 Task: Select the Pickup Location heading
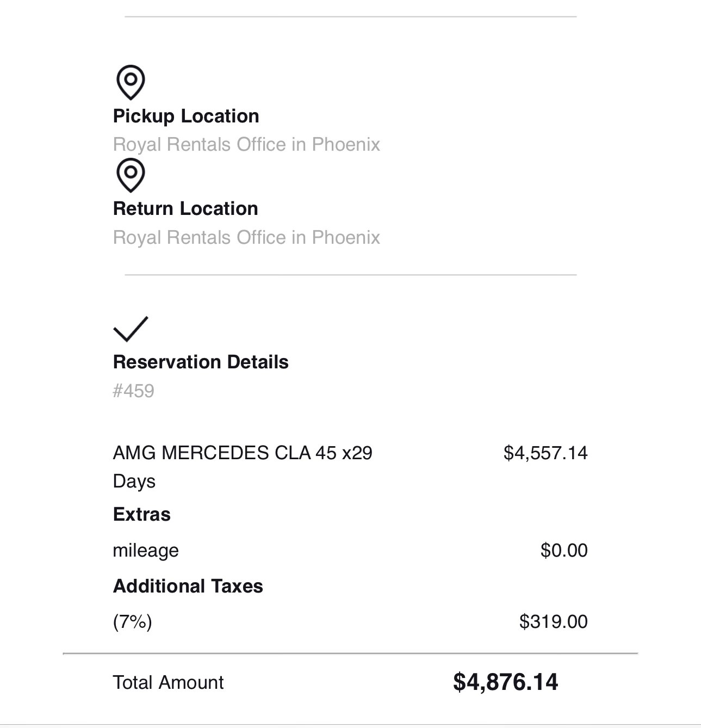tap(186, 116)
